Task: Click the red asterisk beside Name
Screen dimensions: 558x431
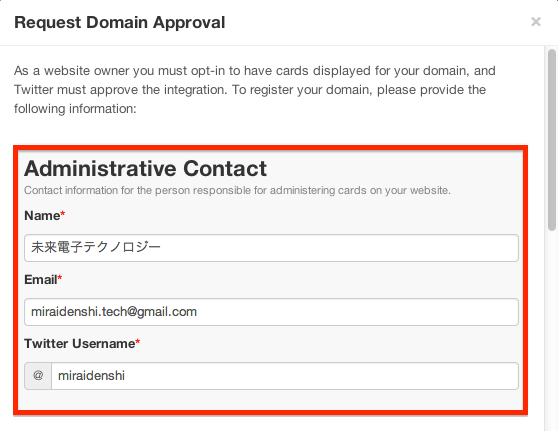Action: (63, 214)
